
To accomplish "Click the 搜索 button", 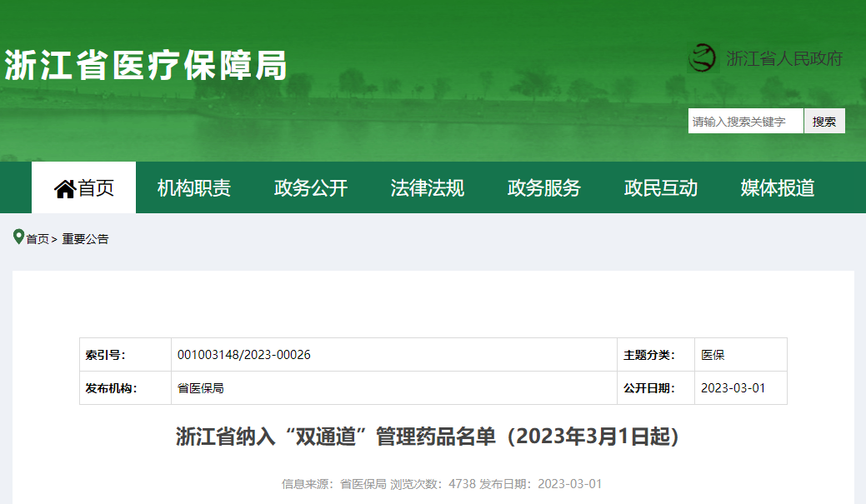I will [x=824, y=121].
